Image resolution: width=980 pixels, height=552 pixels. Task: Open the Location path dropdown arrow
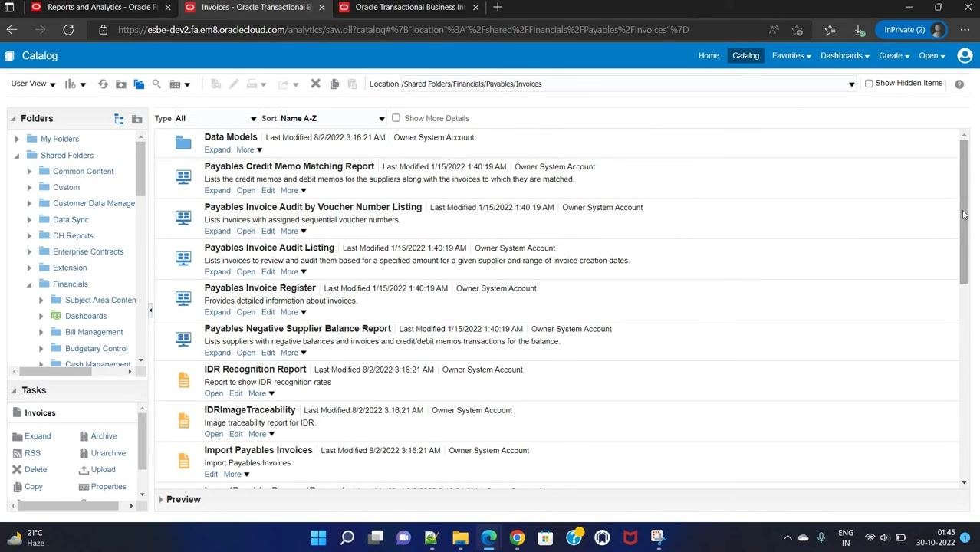point(851,84)
